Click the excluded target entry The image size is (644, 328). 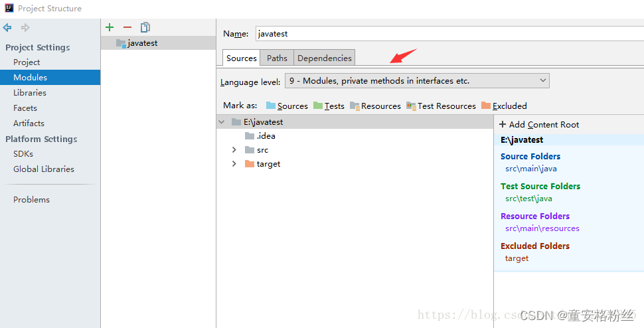coord(517,259)
